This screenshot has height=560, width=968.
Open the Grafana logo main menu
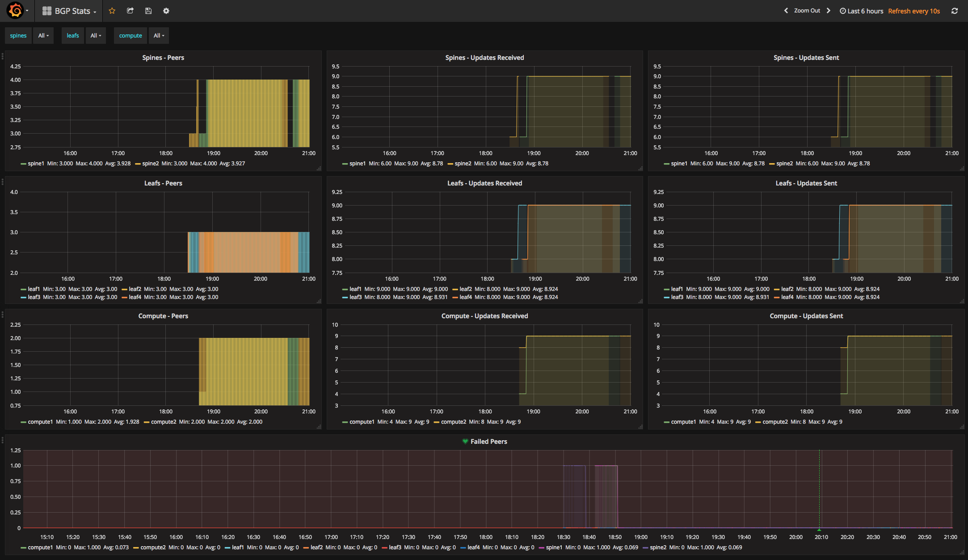[x=16, y=11]
